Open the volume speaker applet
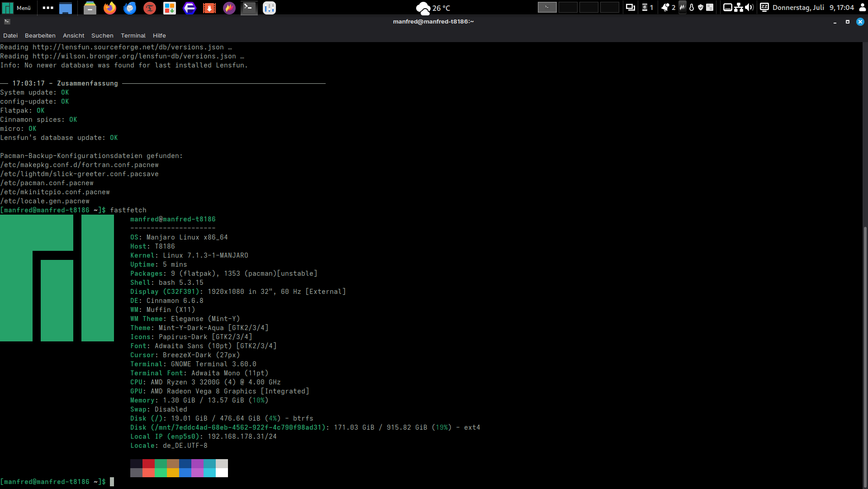This screenshot has height=489, width=868. (x=749, y=7)
